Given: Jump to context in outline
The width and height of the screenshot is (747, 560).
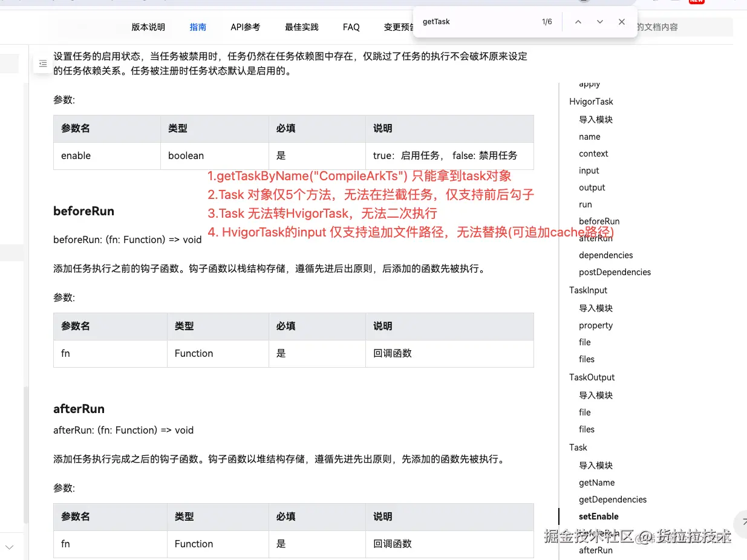Looking at the screenshot, I should pos(593,154).
